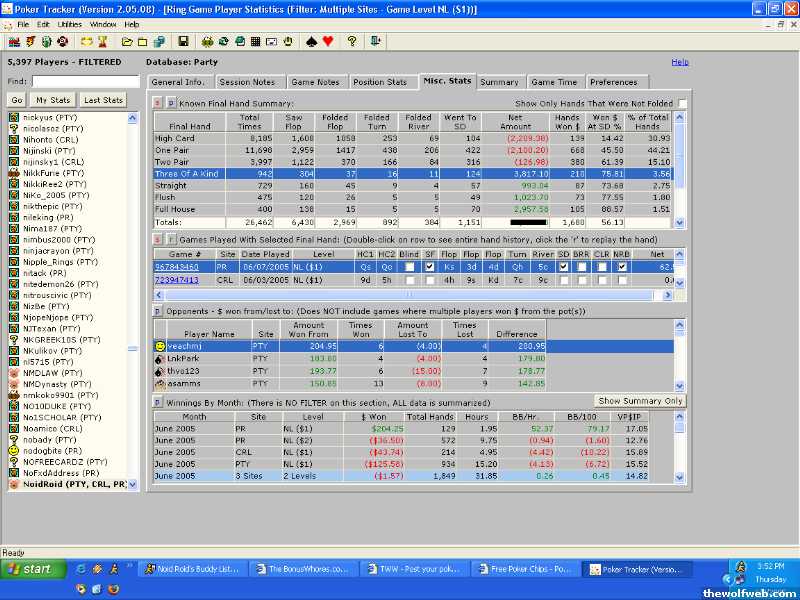Open game number 723947413 link
Image resolution: width=800 pixels, height=600 pixels.
[x=176, y=280]
